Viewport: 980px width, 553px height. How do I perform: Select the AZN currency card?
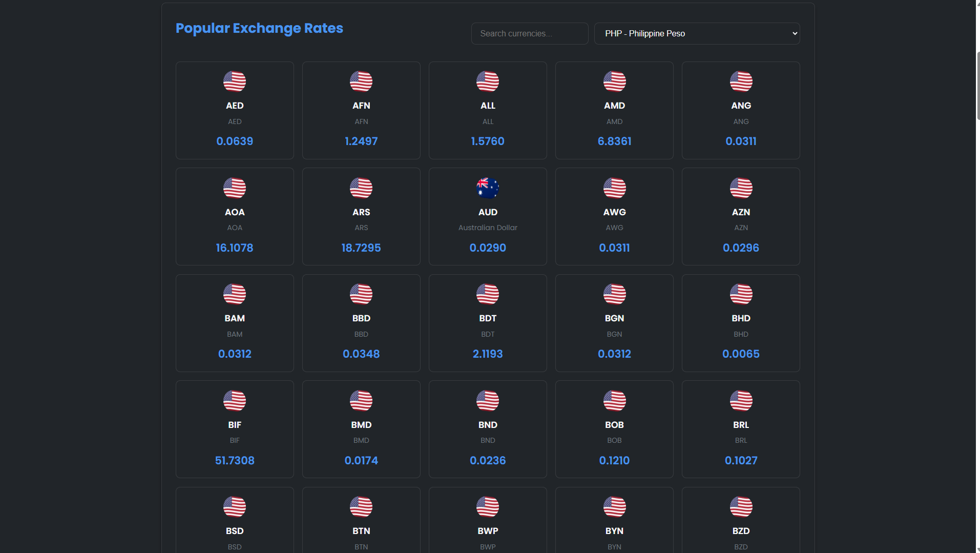(x=741, y=217)
